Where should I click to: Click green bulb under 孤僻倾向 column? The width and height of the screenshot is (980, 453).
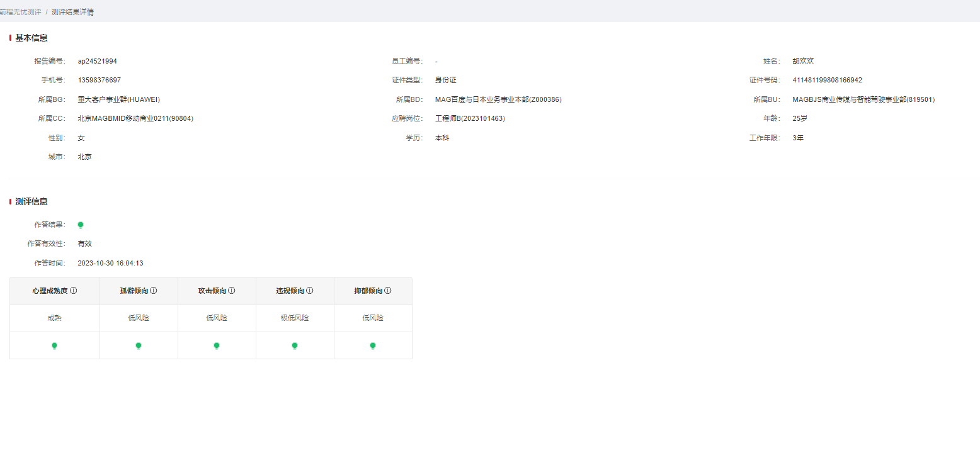139,345
